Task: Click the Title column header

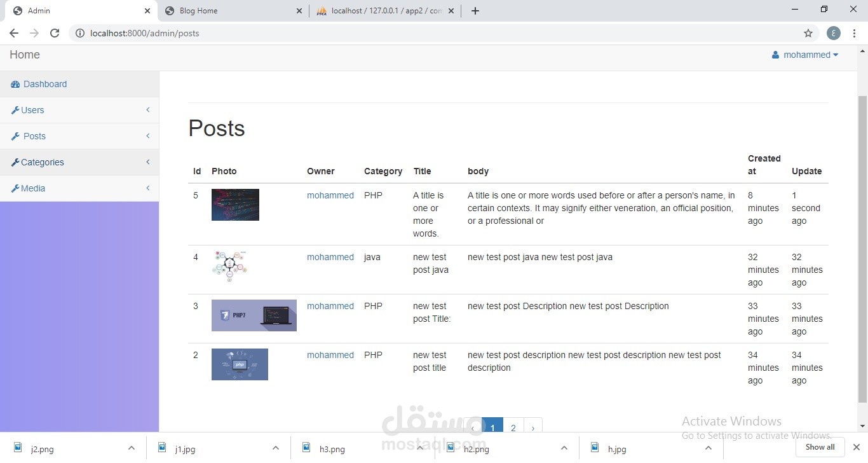Action: (x=422, y=171)
